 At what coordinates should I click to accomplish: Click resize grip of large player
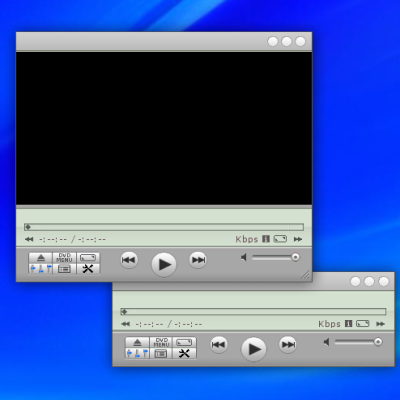click(x=306, y=275)
